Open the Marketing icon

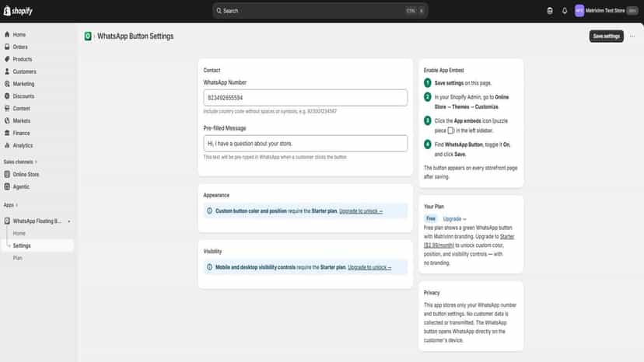pos(7,84)
